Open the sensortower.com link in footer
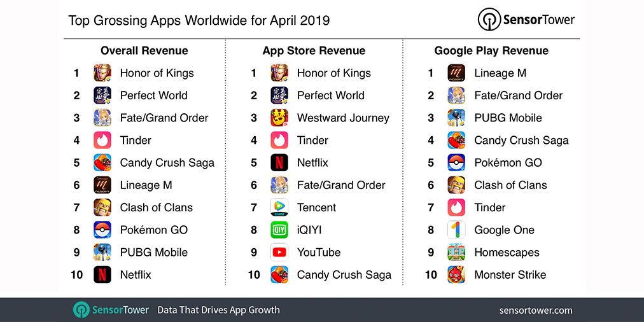This screenshot has width=644, height=322. click(536, 310)
